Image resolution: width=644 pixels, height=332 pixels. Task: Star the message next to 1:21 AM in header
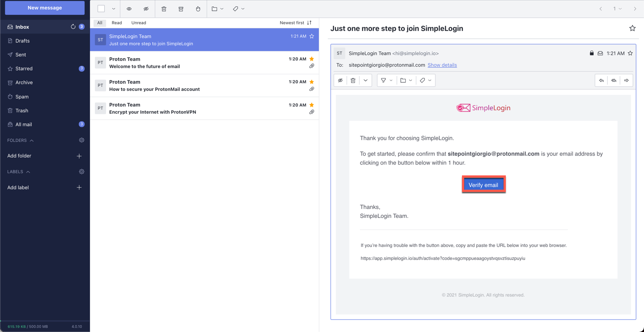point(630,53)
